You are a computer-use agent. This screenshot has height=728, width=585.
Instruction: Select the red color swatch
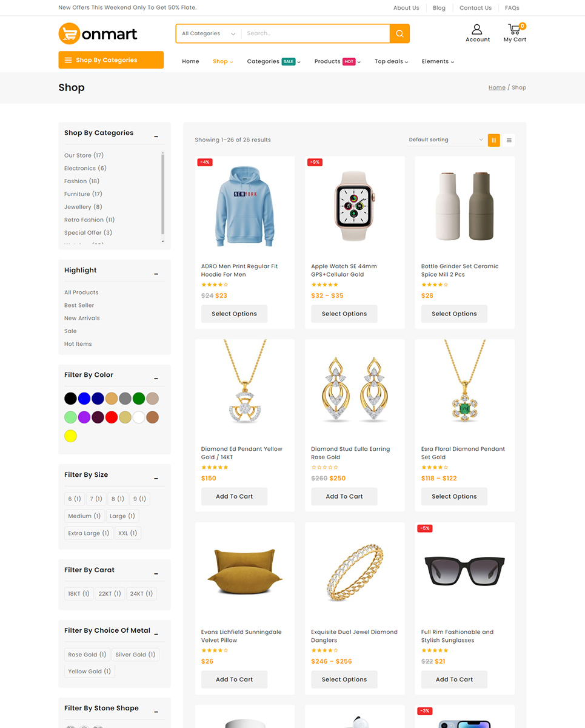[112, 417]
